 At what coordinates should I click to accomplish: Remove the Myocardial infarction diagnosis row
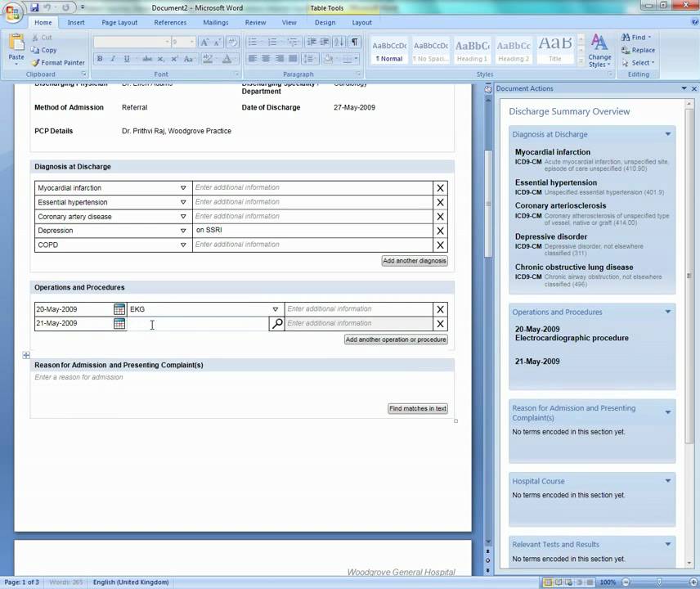pyautogui.click(x=440, y=188)
